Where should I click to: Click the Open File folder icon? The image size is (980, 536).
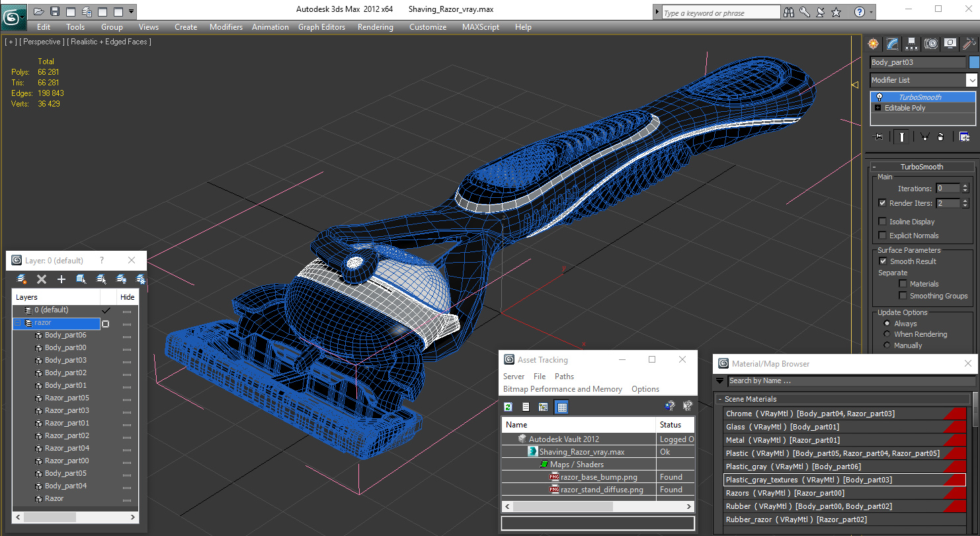(39, 11)
